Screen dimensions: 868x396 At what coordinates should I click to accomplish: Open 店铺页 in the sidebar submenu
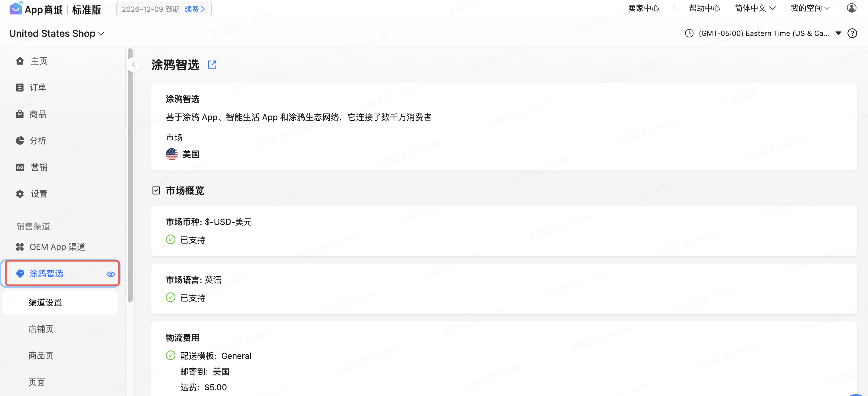point(41,329)
